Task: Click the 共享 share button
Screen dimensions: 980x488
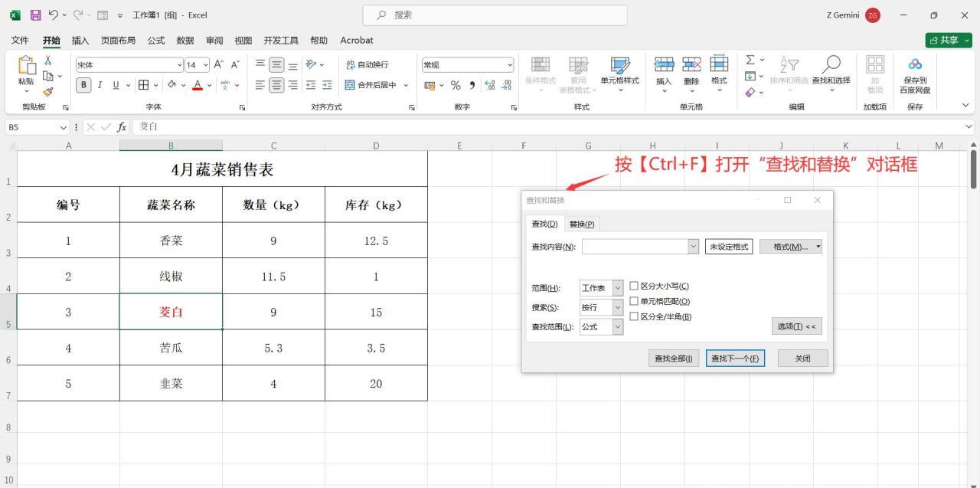Action: pyautogui.click(x=949, y=41)
